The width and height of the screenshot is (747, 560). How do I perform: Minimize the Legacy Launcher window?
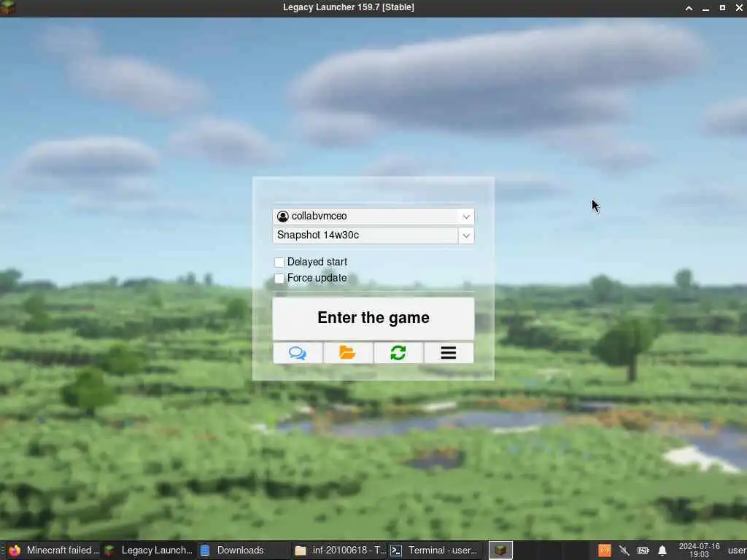pyautogui.click(x=705, y=8)
